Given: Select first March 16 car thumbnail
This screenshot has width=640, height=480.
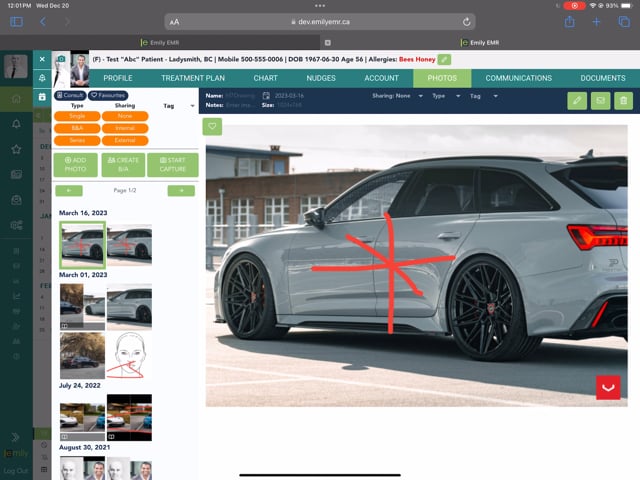Looking at the screenshot, I should (82, 245).
